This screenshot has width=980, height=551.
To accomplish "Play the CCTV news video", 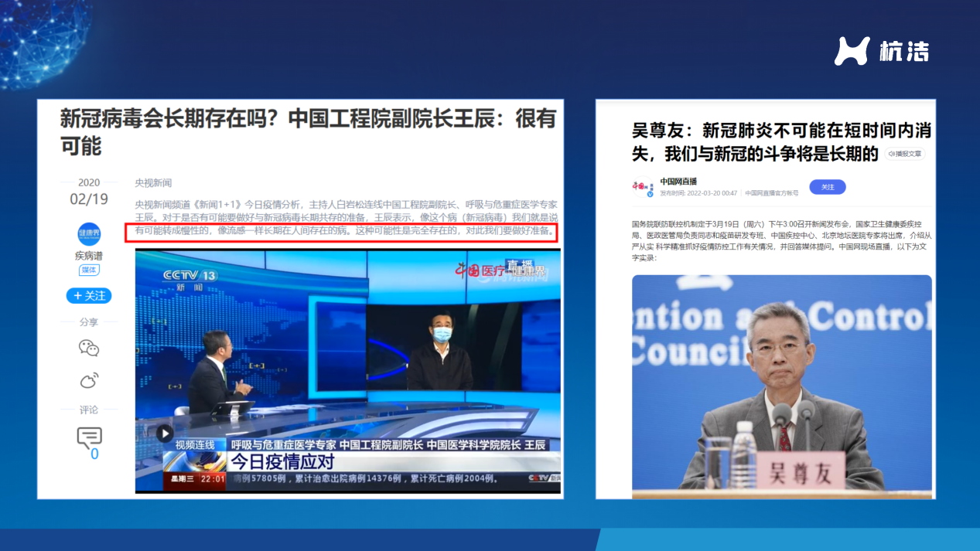I will (x=165, y=434).
